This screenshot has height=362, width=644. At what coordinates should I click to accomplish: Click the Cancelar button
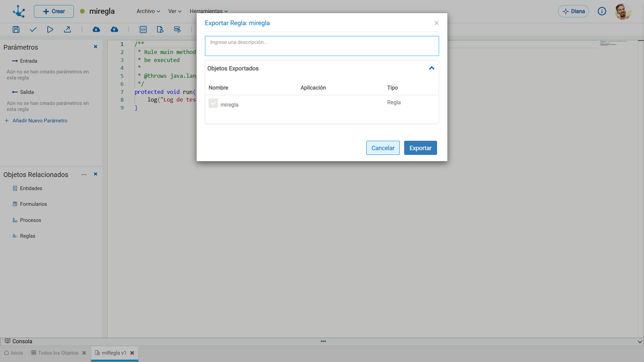pyautogui.click(x=383, y=148)
